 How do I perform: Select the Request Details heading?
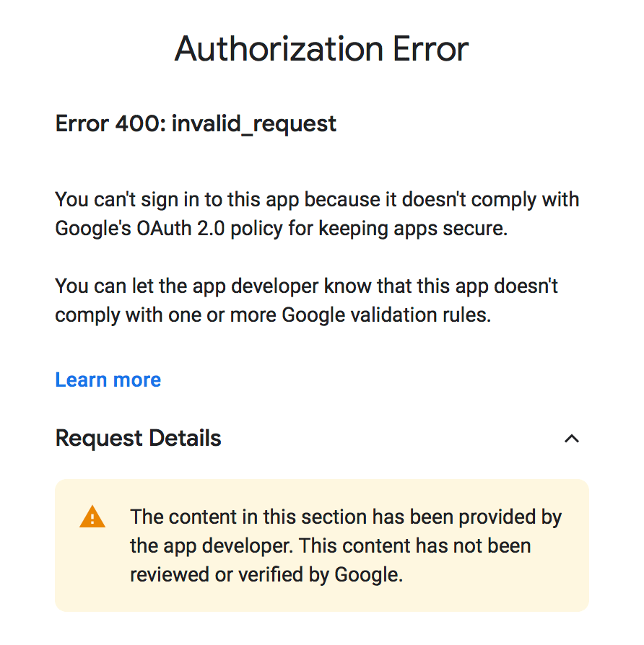137,438
